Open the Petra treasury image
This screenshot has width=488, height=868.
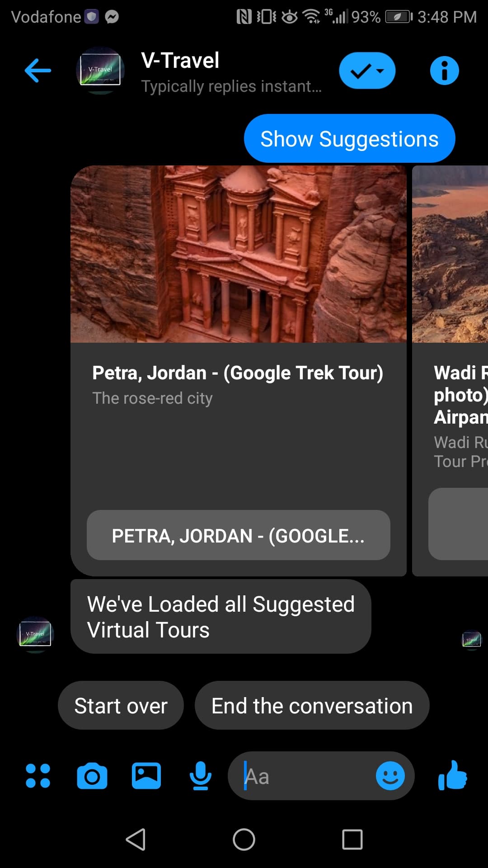pyautogui.click(x=239, y=254)
